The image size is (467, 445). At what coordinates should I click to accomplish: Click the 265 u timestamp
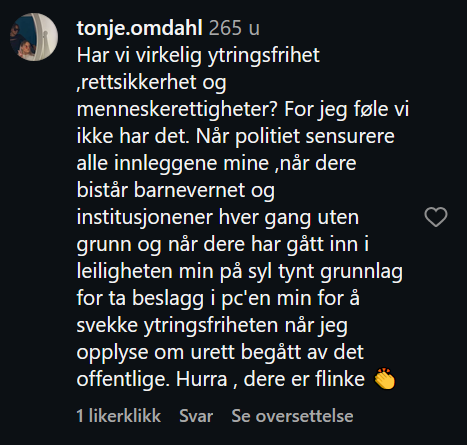[x=234, y=28]
